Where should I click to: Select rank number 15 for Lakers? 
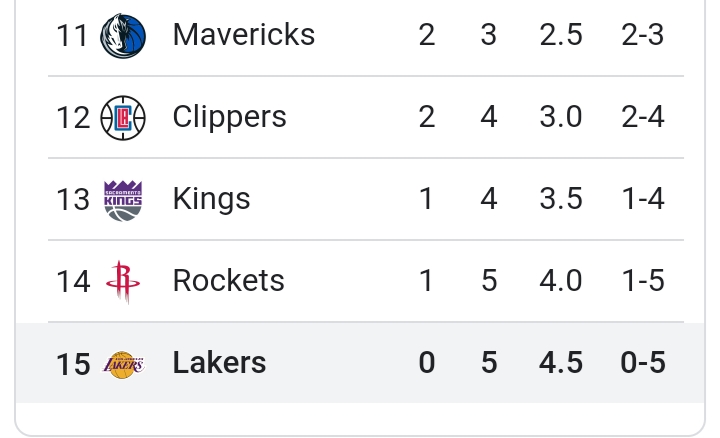(x=73, y=364)
